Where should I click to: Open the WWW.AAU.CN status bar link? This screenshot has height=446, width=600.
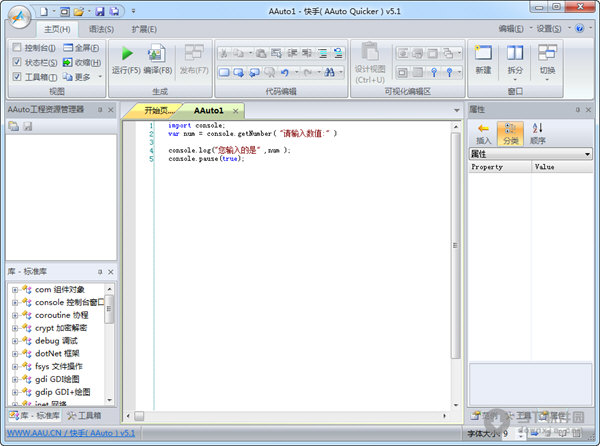click(x=71, y=433)
